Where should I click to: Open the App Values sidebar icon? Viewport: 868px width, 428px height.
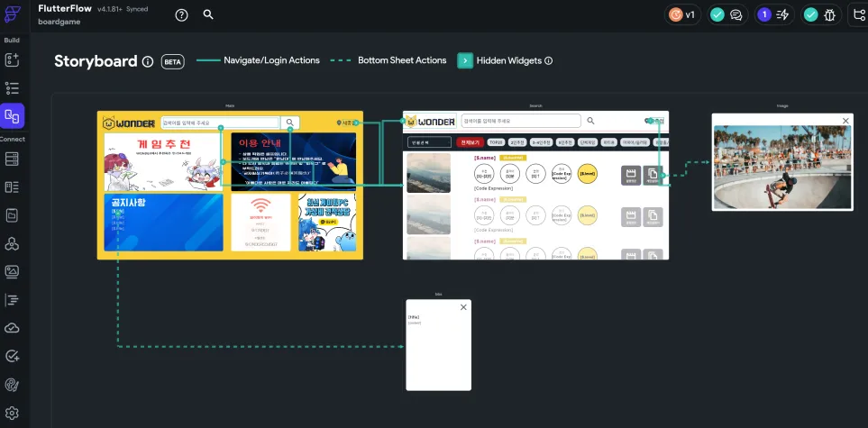point(13,215)
